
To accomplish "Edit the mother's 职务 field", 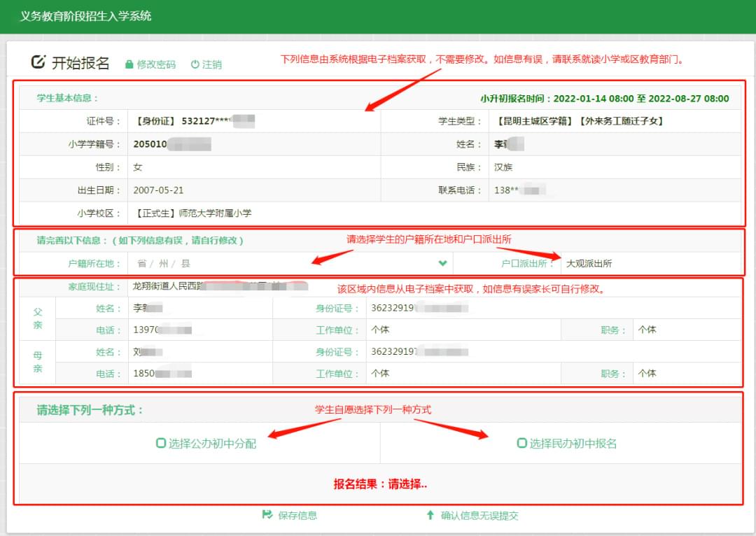I will [x=686, y=374].
